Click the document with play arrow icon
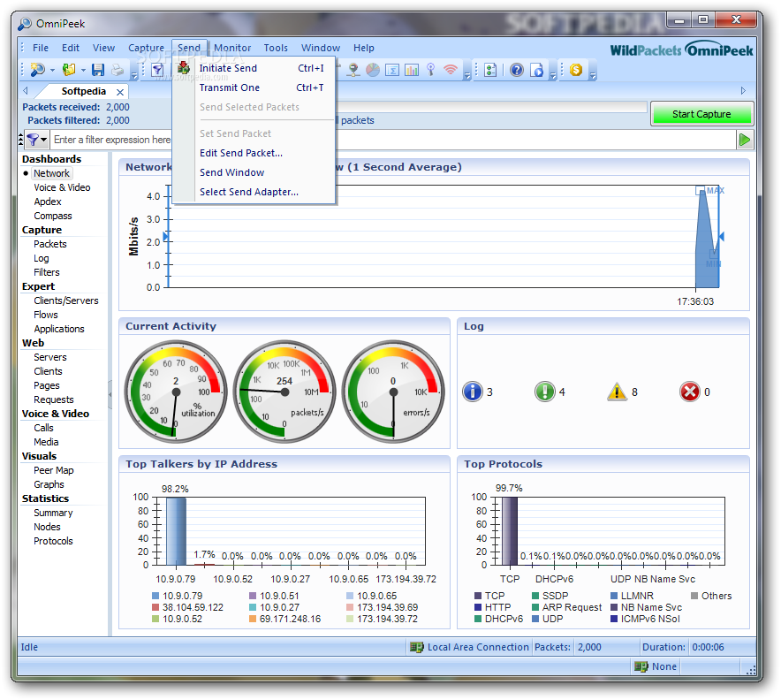781x700 pixels. pos(537,70)
